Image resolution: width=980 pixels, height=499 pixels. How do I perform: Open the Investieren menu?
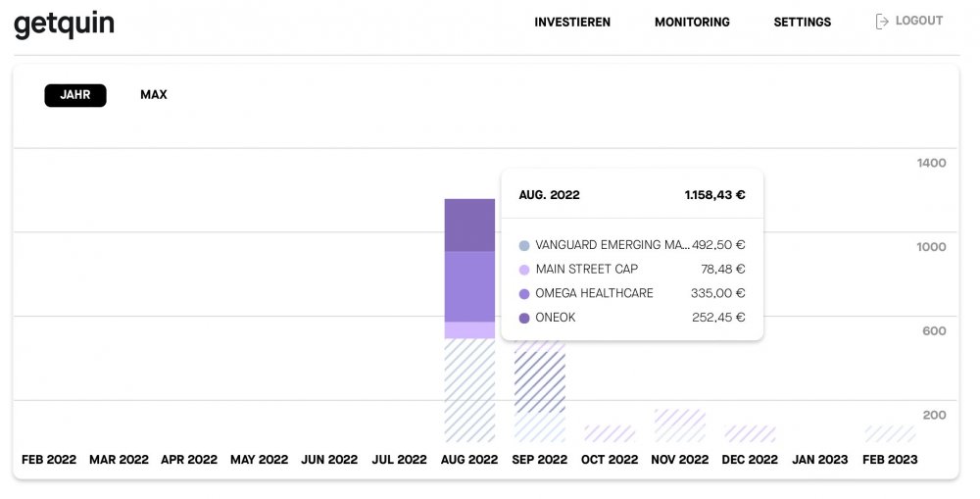pos(572,22)
